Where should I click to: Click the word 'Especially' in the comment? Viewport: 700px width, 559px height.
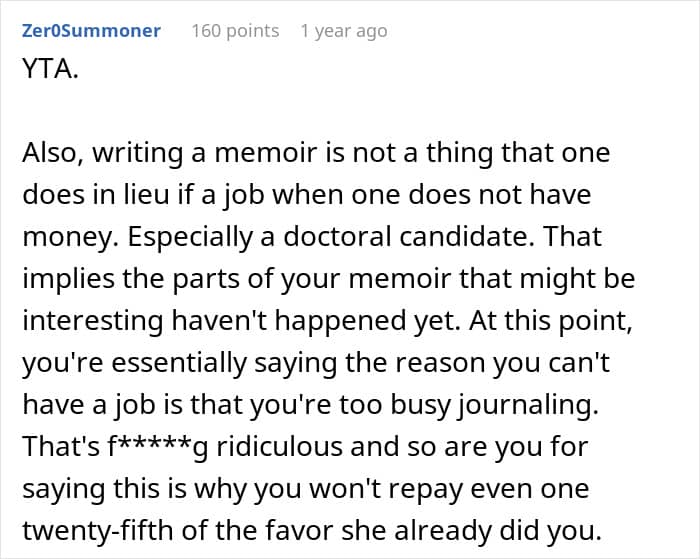(x=190, y=237)
